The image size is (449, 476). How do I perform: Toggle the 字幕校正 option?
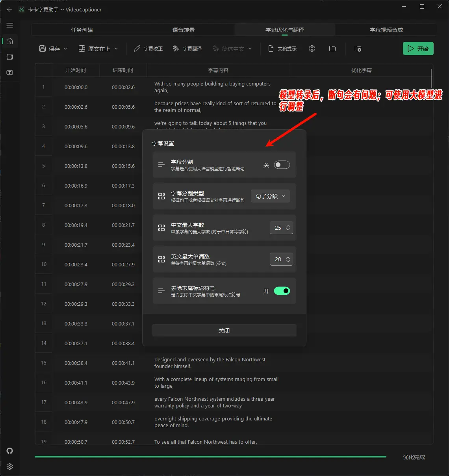(148, 48)
